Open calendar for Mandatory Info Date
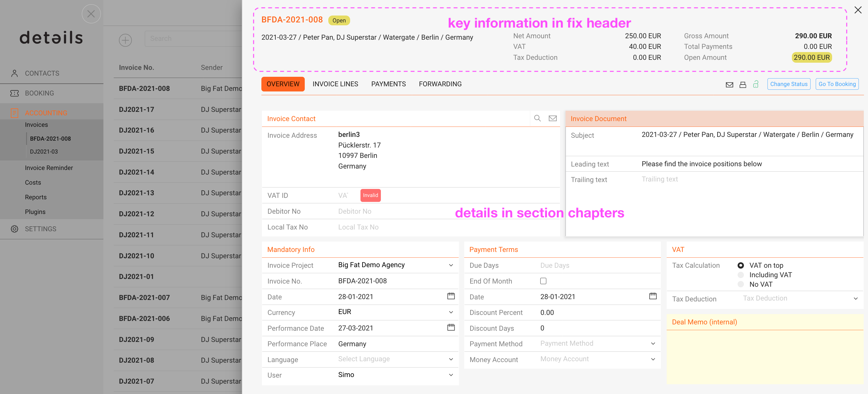868x394 pixels. coord(451,296)
